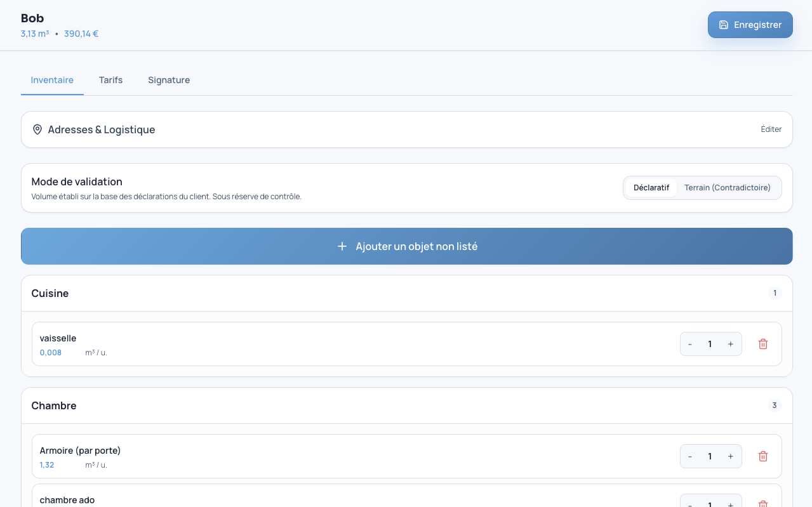
Task: Click Ajouter un objet non listé
Action: 407,246
